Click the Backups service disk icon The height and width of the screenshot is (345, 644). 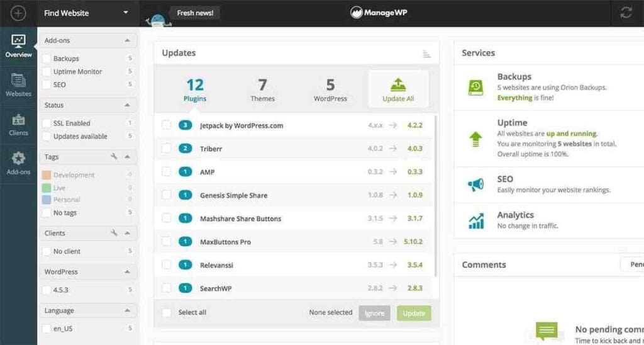(x=475, y=87)
